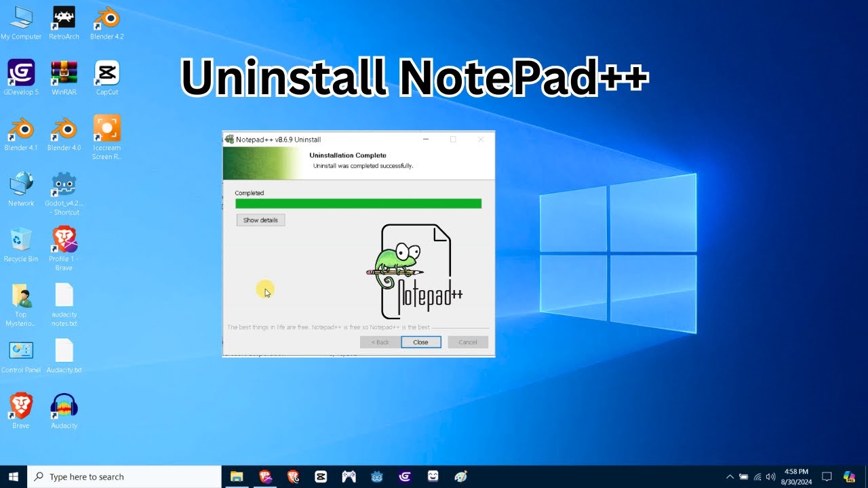Screen dimensions: 868x488
Task: Open the My Computer desktop icon
Action: point(21,22)
